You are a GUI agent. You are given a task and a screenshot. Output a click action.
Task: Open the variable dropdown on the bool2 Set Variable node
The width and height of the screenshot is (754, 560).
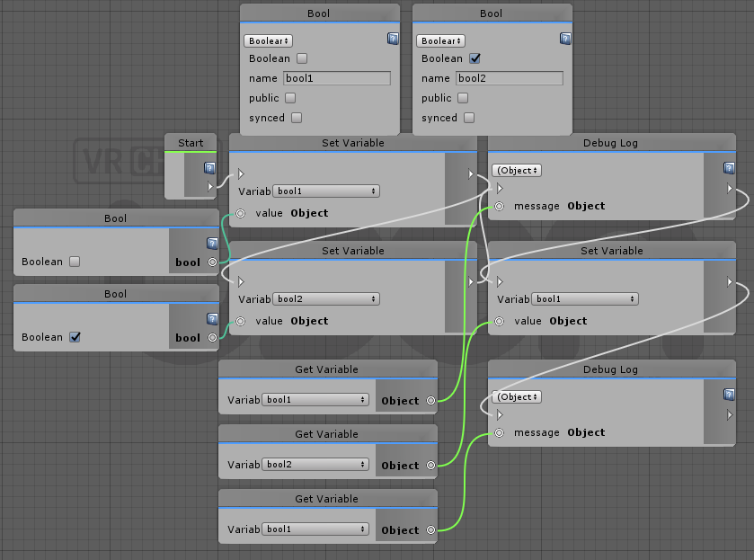pyautogui.click(x=325, y=299)
